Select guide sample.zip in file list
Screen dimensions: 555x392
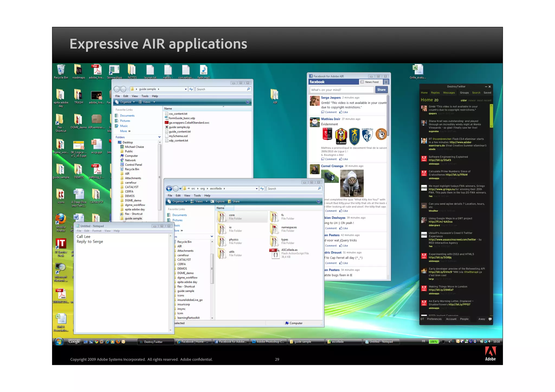(179, 127)
